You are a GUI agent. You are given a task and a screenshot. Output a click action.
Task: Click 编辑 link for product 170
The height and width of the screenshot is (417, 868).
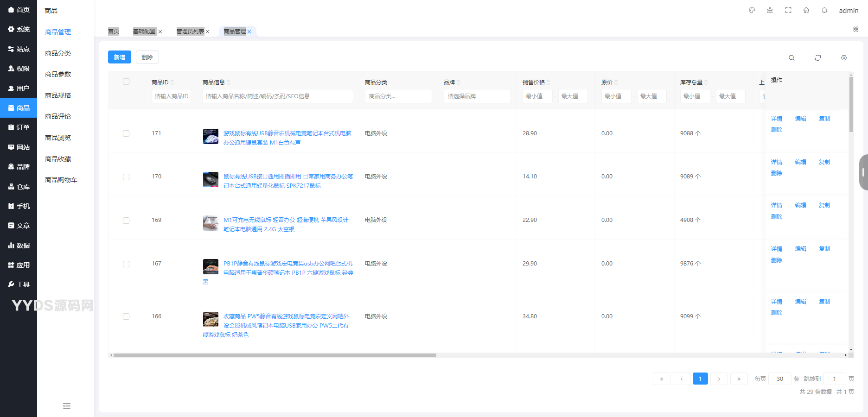[x=800, y=162]
